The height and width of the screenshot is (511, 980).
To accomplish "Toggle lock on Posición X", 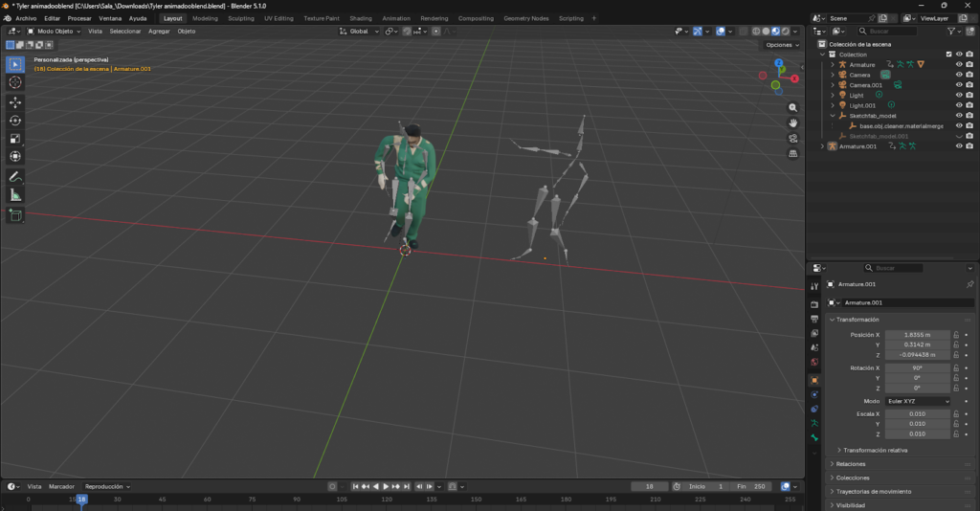I will pyautogui.click(x=956, y=335).
